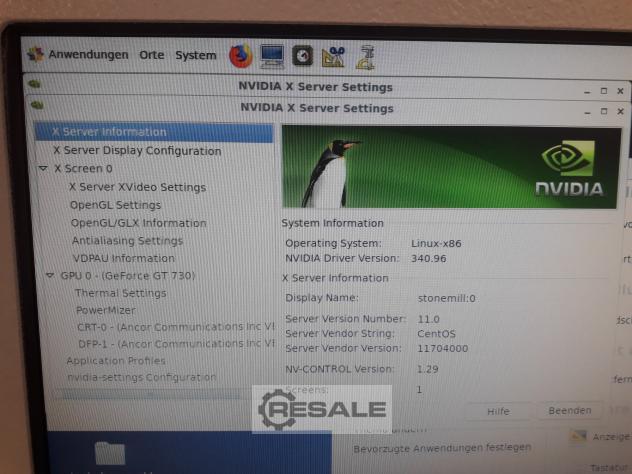Click the Server Vendor Version 11704000

click(443, 349)
